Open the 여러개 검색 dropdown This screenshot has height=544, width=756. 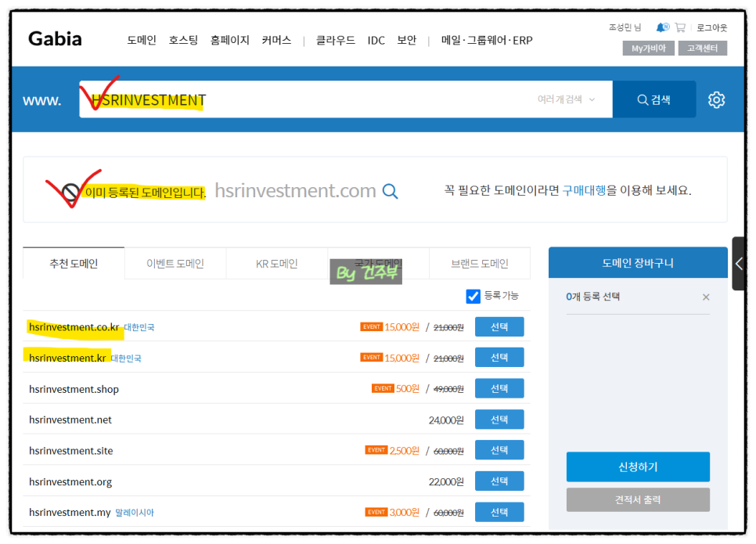point(566,99)
